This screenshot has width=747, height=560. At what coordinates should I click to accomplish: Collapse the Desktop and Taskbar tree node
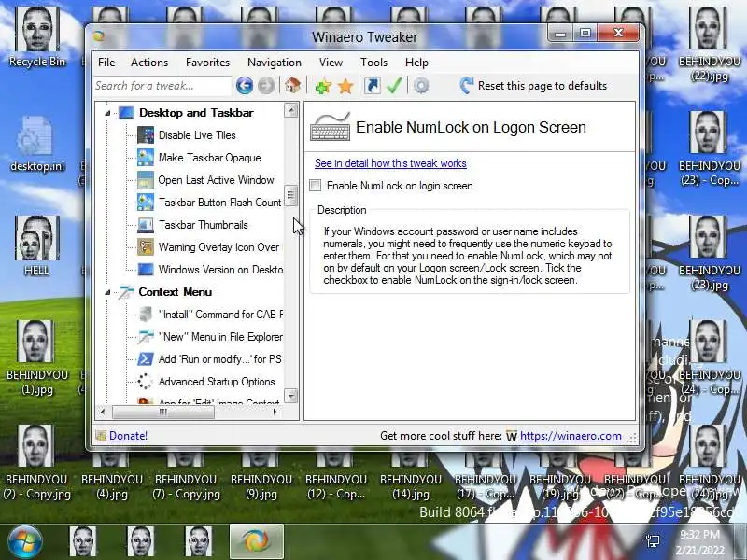click(107, 113)
